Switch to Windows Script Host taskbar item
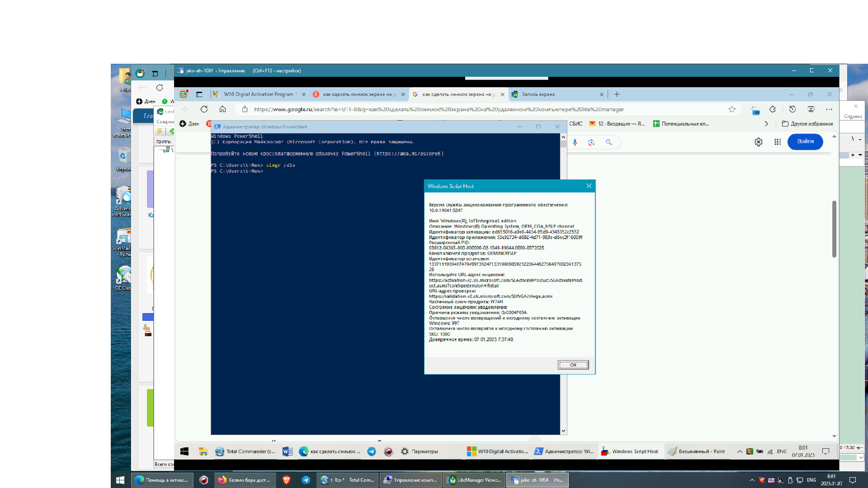868x488 pixels. (630, 451)
